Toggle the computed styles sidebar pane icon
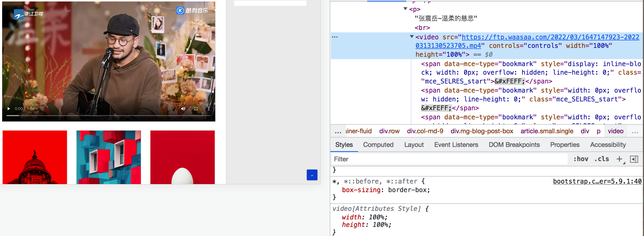This screenshot has width=644, height=236. (x=634, y=159)
